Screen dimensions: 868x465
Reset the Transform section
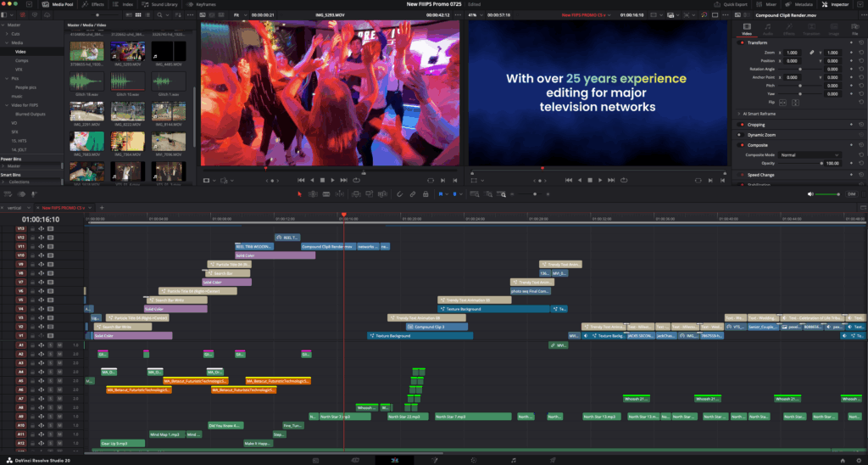tap(861, 42)
